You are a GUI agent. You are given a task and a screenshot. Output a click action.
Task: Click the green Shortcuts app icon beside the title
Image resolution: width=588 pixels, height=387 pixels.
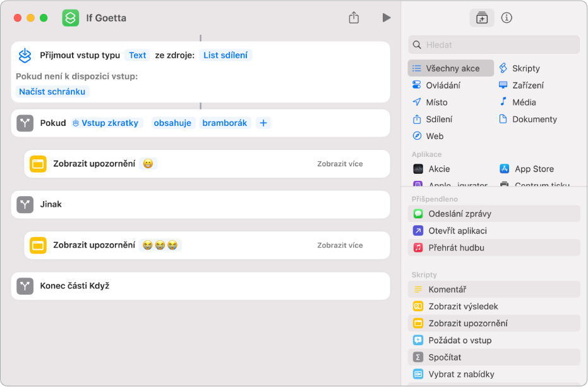pos(71,18)
